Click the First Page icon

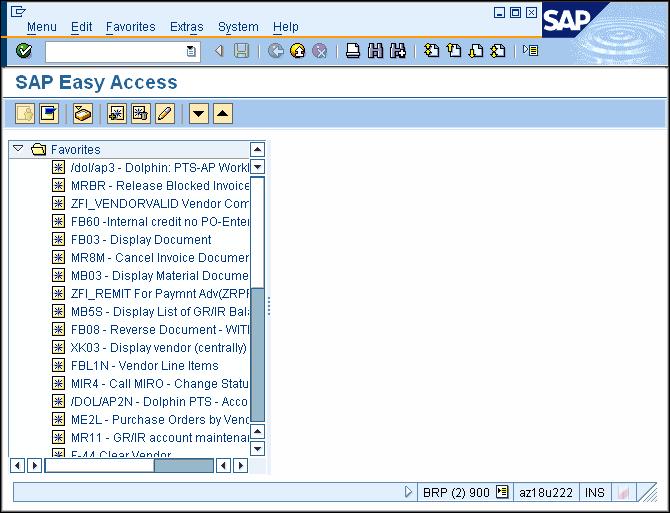[432, 51]
